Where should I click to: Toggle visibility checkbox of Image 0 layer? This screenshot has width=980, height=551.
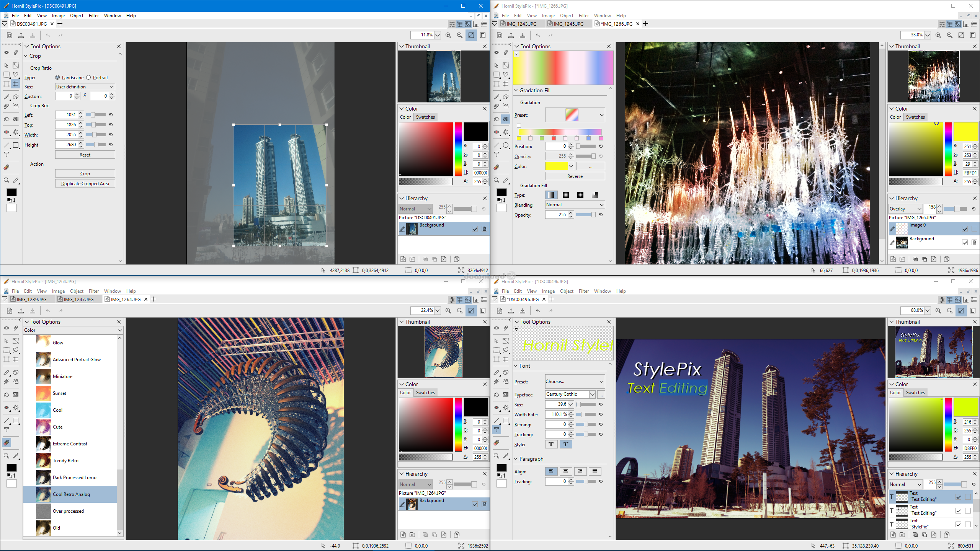pos(965,229)
